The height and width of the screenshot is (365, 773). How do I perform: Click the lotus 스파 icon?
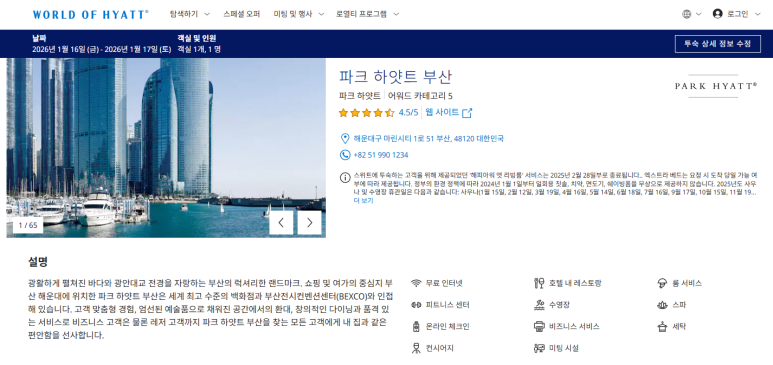pyautogui.click(x=662, y=305)
